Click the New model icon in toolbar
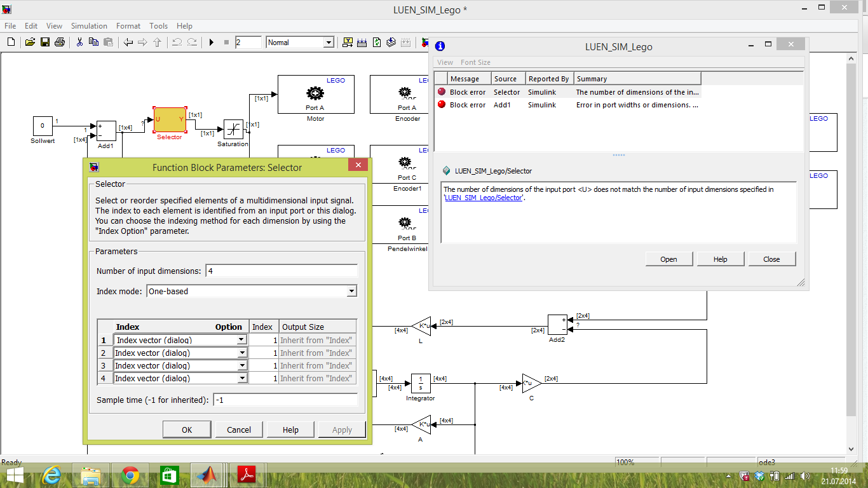This screenshot has height=488, width=868. click(x=11, y=43)
